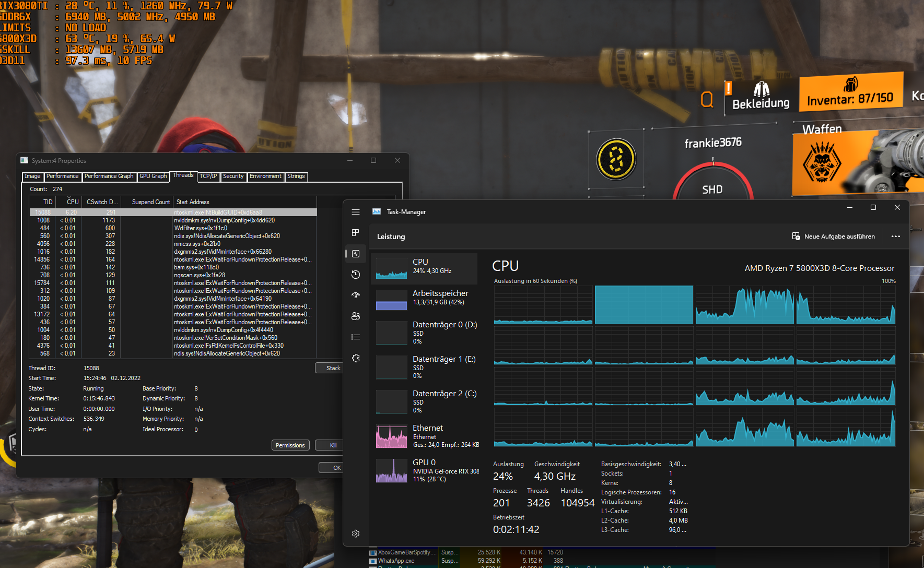Viewport: 924px width, 568px height.
Task: Sort threads by CPU column header
Action: [x=68, y=202]
